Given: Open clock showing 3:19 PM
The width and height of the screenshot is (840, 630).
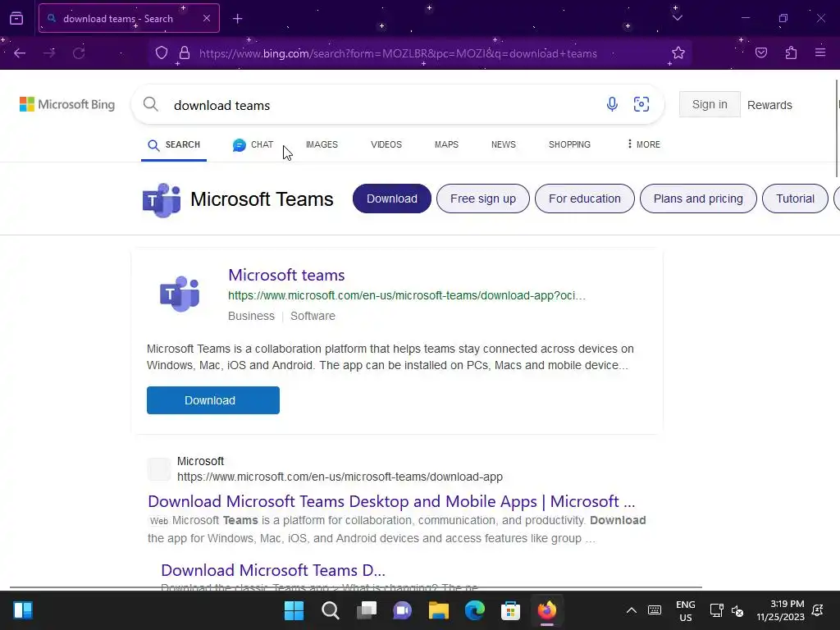Looking at the screenshot, I should click(781, 610).
